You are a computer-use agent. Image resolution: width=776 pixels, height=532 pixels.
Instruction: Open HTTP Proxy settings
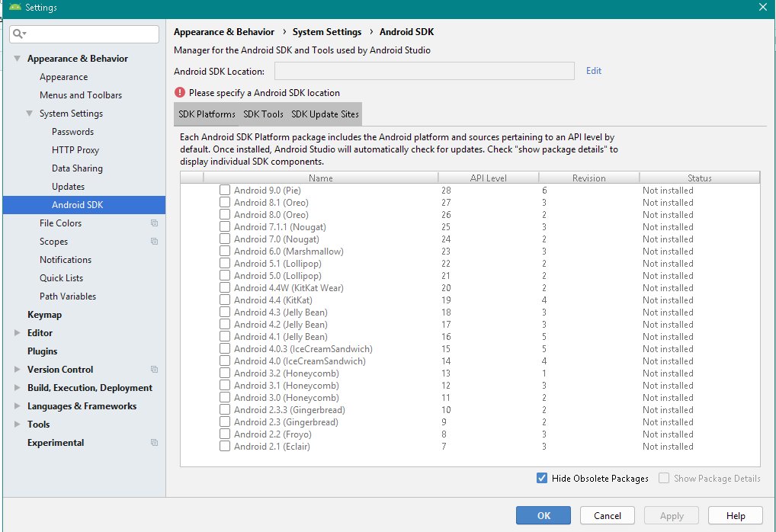point(75,150)
